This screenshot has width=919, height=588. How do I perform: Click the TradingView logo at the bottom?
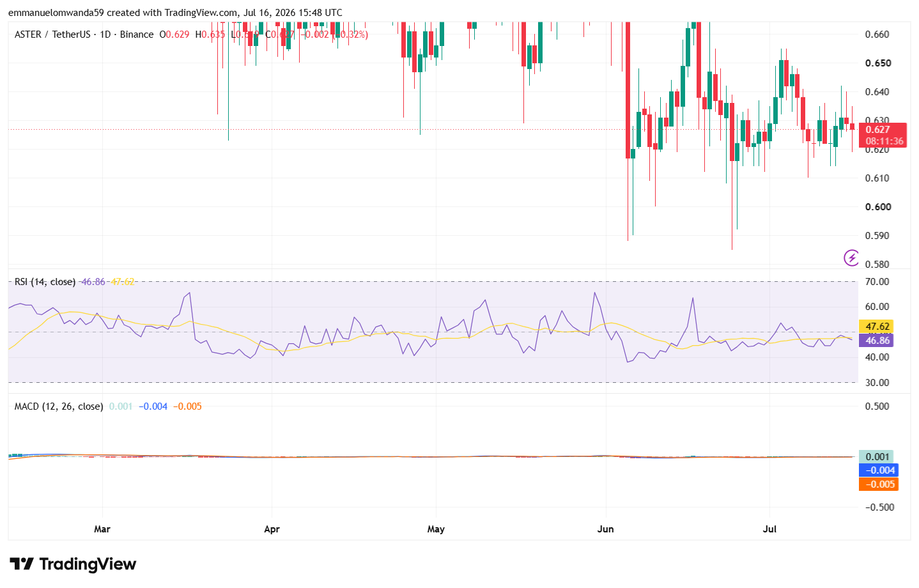coord(73,564)
